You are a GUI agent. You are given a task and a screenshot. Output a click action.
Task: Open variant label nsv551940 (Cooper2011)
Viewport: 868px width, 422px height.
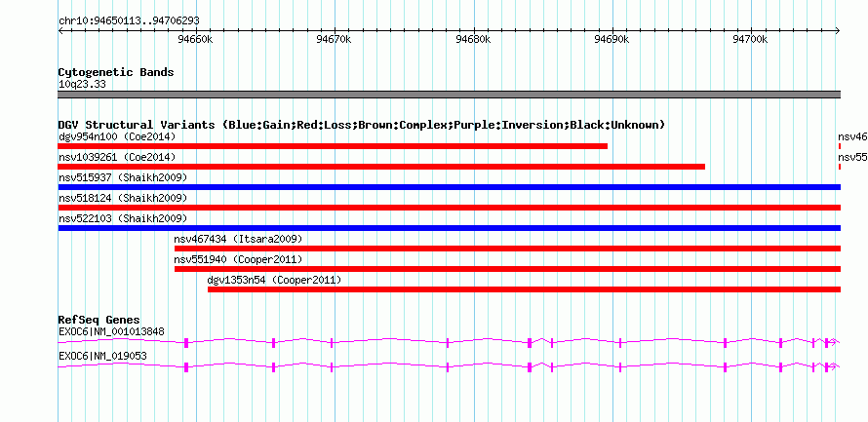point(238,259)
